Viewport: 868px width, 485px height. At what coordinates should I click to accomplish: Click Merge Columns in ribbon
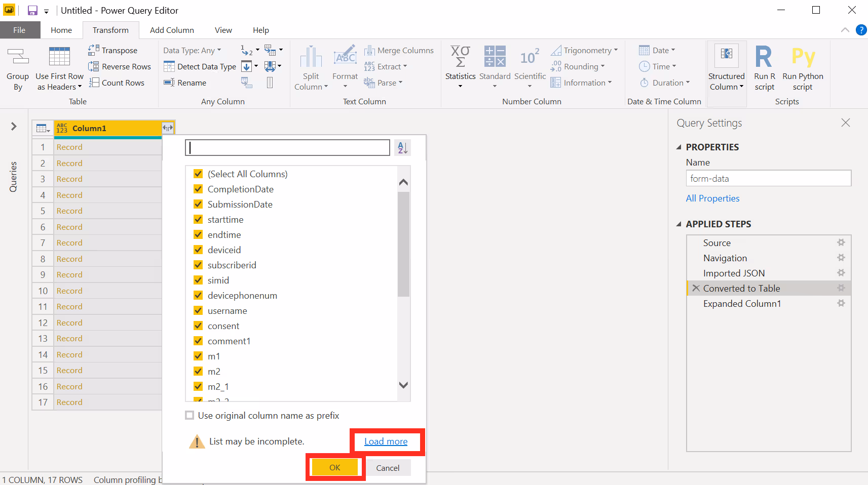[399, 50]
